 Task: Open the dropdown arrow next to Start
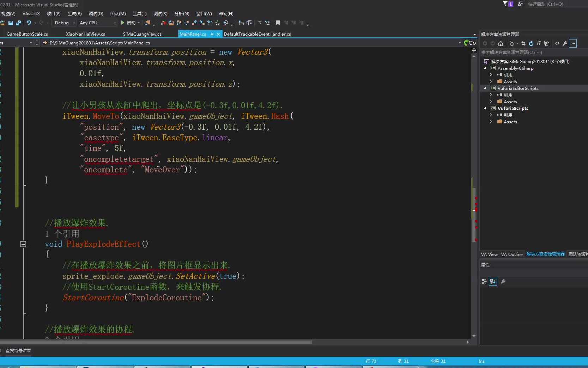pyautogui.click(x=139, y=23)
